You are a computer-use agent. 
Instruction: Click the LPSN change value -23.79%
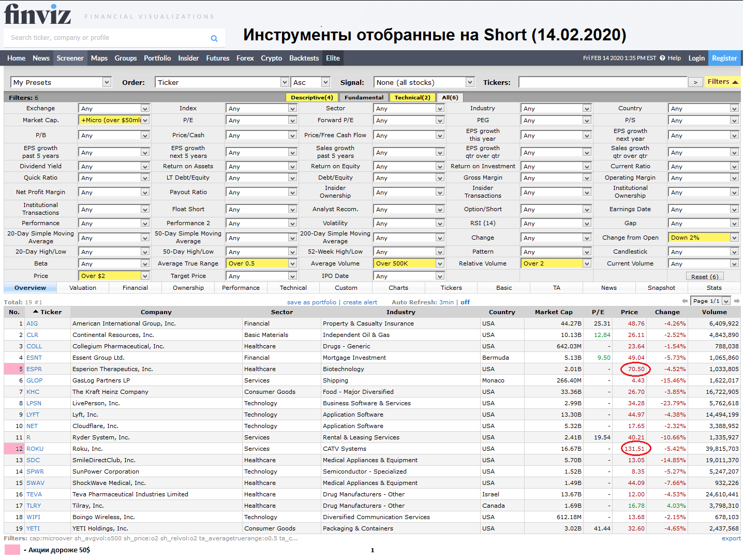pyautogui.click(x=673, y=403)
